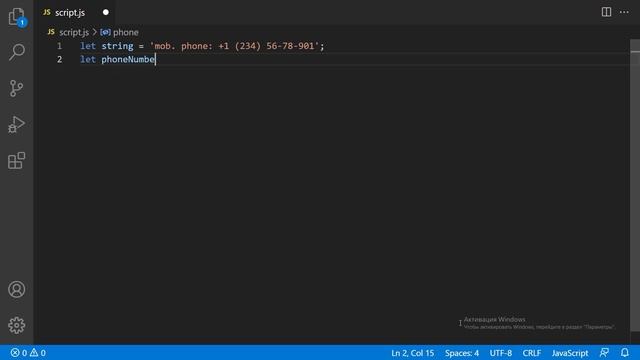Image resolution: width=640 pixels, height=360 pixels.
Task: Select the script.js editor tab
Action: tap(74, 13)
